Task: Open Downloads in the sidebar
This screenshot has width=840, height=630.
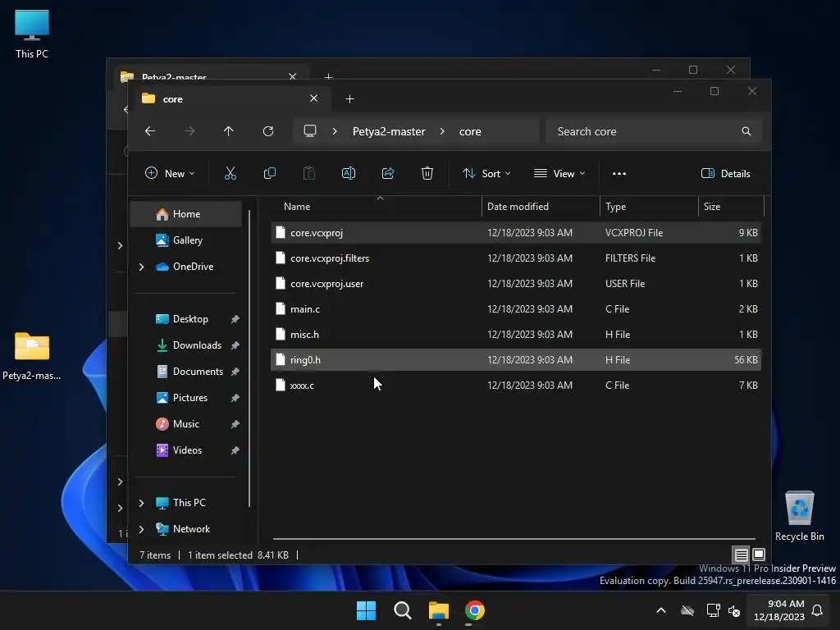Action: tap(186, 345)
